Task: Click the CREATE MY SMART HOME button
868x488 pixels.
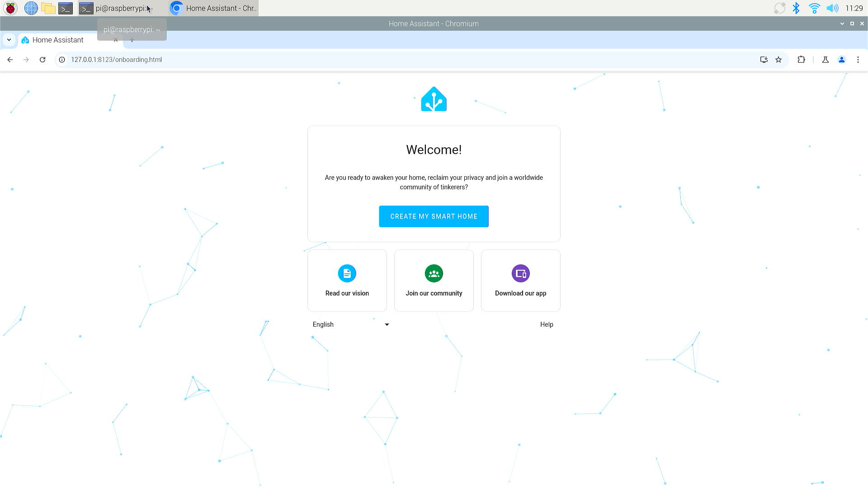Action: (x=434, y=216)
